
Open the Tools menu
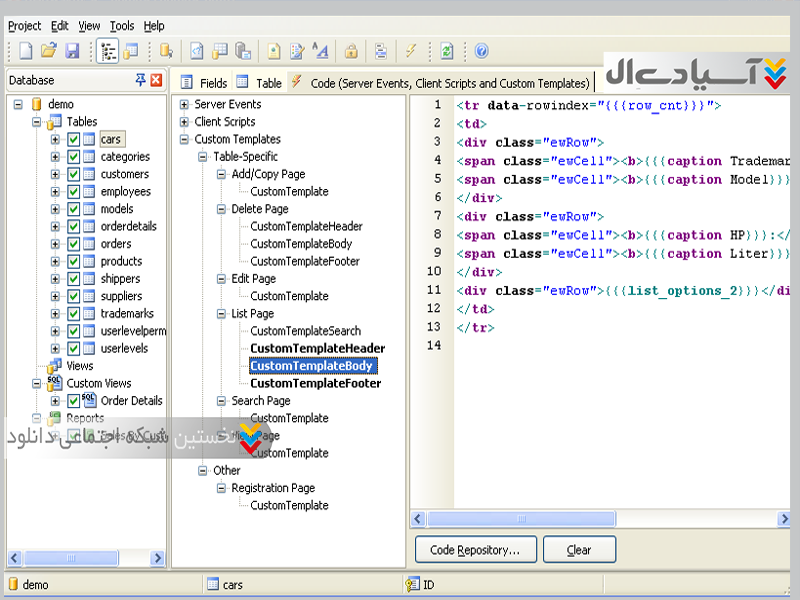pyautogui.click(x=121, y=26)
